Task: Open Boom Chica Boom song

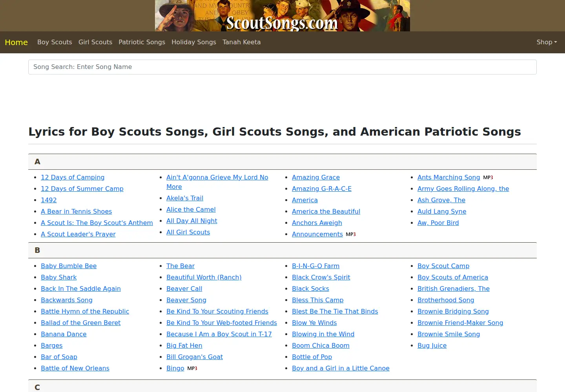Action: (321, 346)
